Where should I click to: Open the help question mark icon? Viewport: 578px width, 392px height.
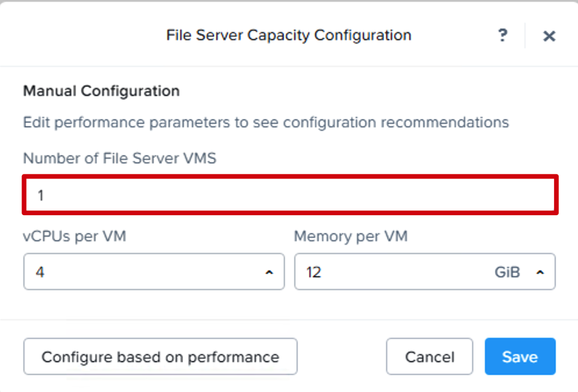coord(502,35)
